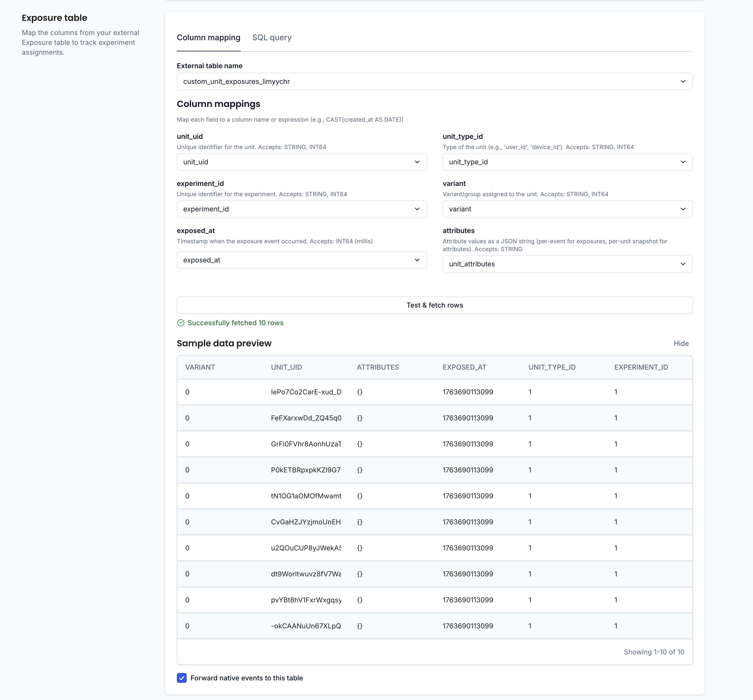Screen dimensions: 753x700
Task: Click the EXPERIMENT_ID column header
Action: coord(641,367)
